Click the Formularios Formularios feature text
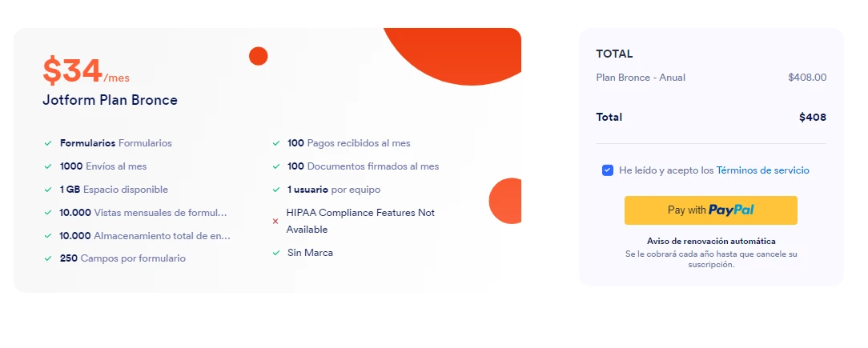The height and width of the screenshot is (348, 868). tap(115, 142)
